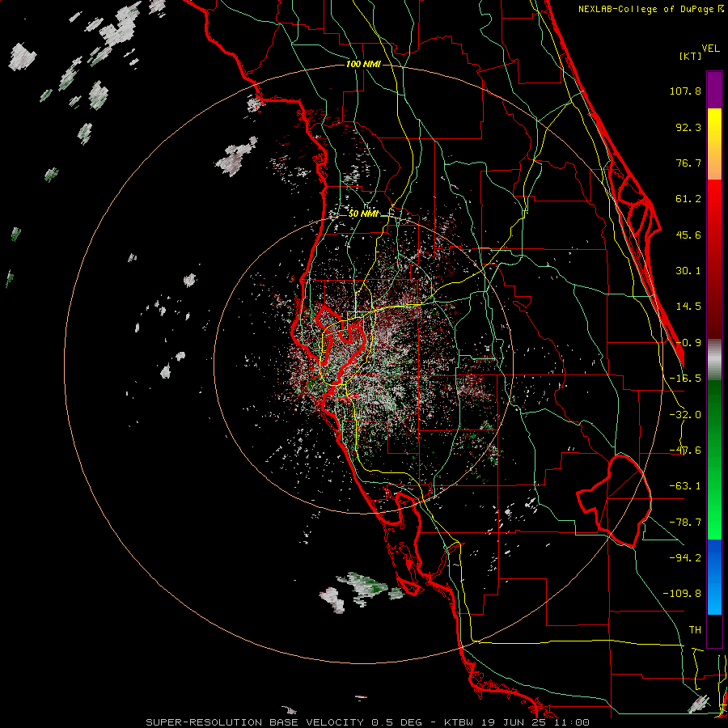
Task: Click the 14.5 velocity scale value
Action: pos(688,307)
